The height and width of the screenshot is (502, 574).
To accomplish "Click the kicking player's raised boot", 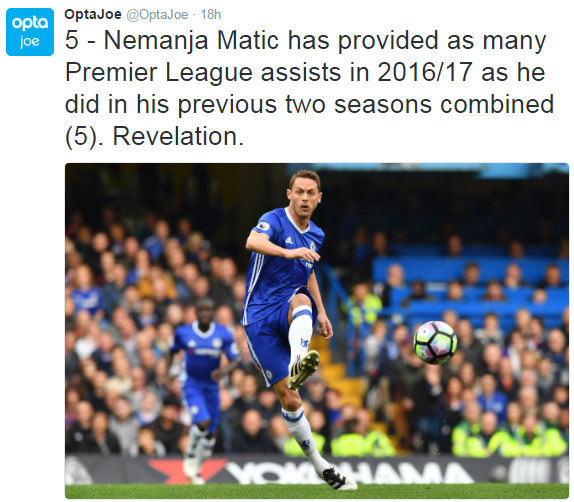I will (303, 369).
